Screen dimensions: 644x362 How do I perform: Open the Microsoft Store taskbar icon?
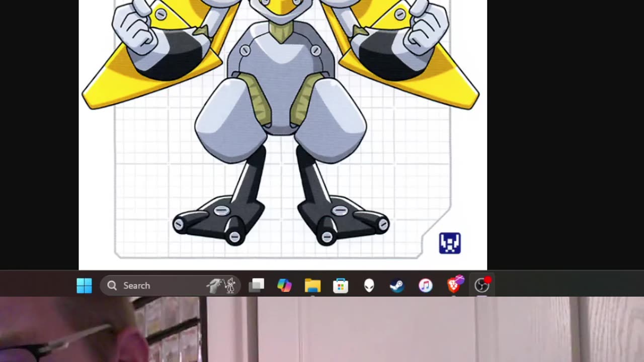pos(341,286)
